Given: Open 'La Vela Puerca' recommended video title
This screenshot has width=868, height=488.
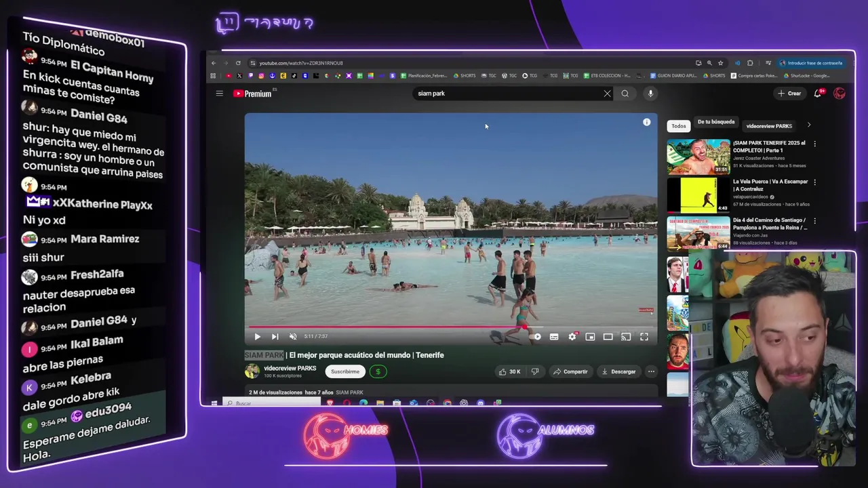Looking at the screenshot, I should point(770,185).
